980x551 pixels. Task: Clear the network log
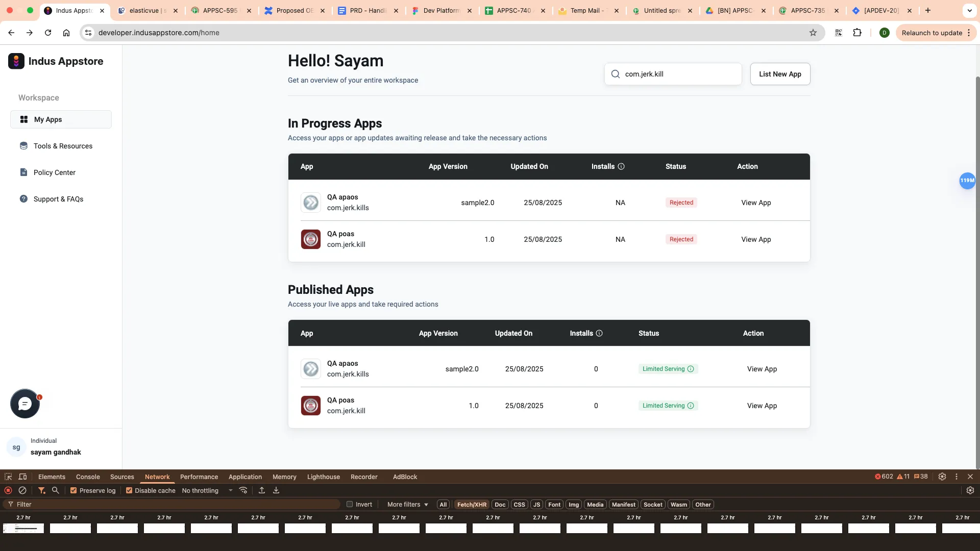click(22, 490)
